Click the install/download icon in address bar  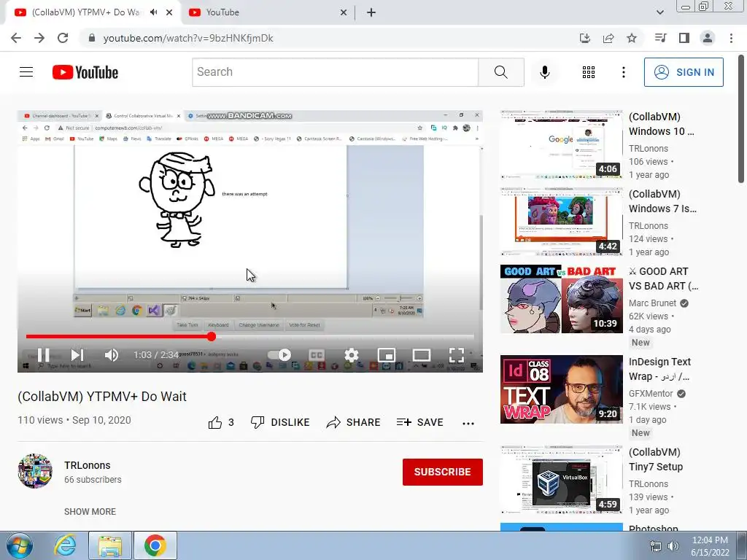click(x=585, y=38)
